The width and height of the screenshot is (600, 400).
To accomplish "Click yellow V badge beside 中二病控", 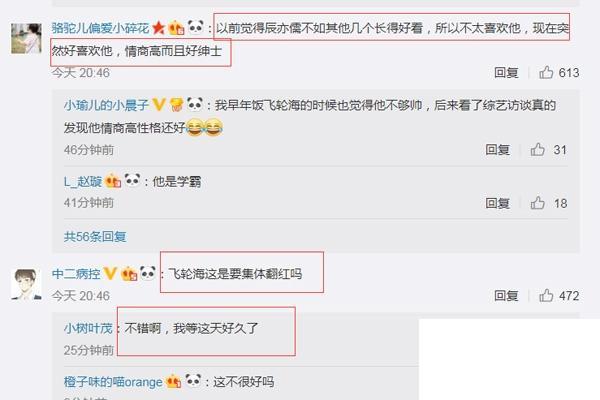I will tap(110, 273).
